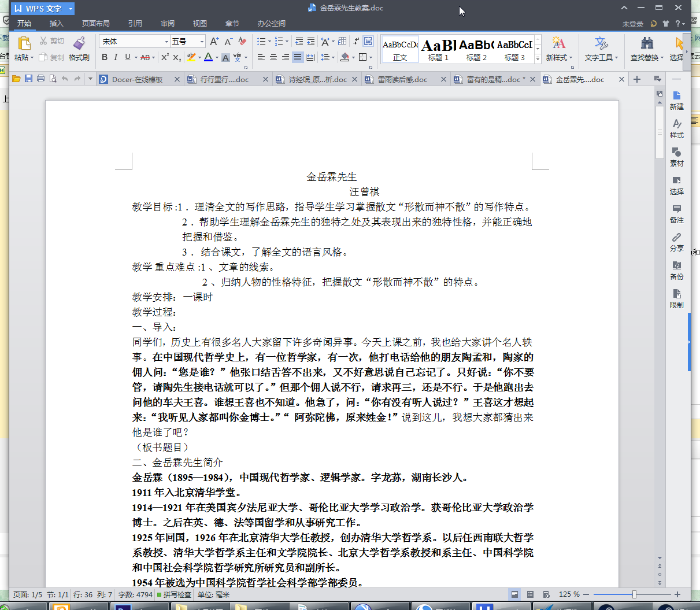700x610 pixels.
Task: Decrease paragraph indent
Action: (299, 41)
